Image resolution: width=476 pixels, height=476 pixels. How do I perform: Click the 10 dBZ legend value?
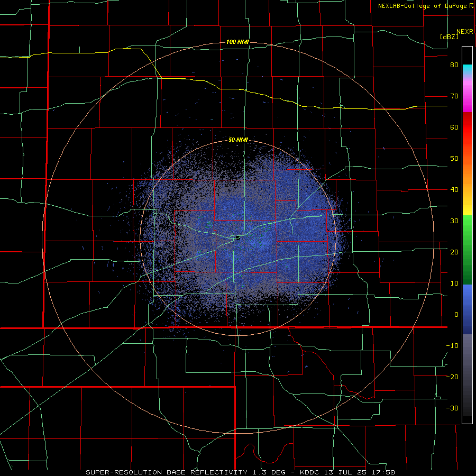coord(454,283)
